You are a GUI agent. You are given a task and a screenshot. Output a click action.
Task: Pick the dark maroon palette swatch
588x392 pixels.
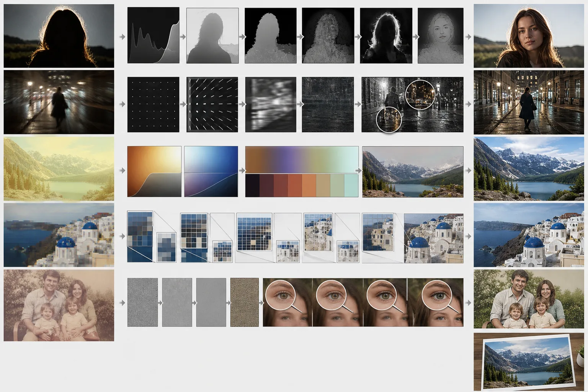[x=266, y=186]
